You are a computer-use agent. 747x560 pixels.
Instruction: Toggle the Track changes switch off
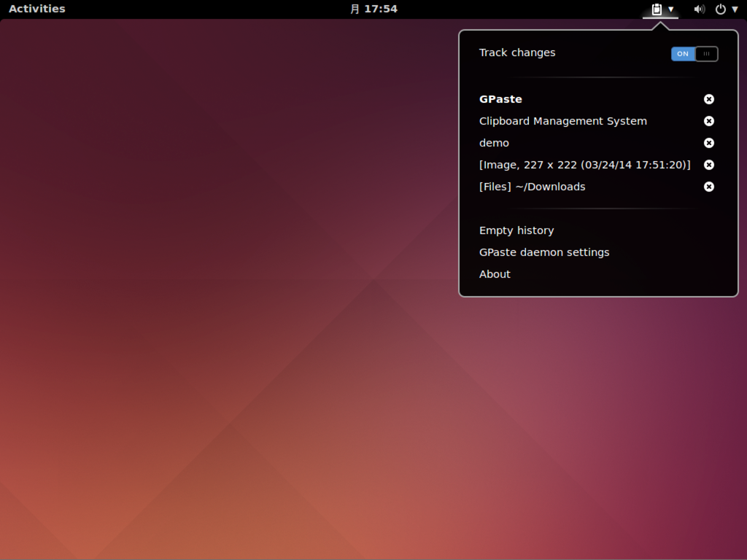(x=694, y=54)
